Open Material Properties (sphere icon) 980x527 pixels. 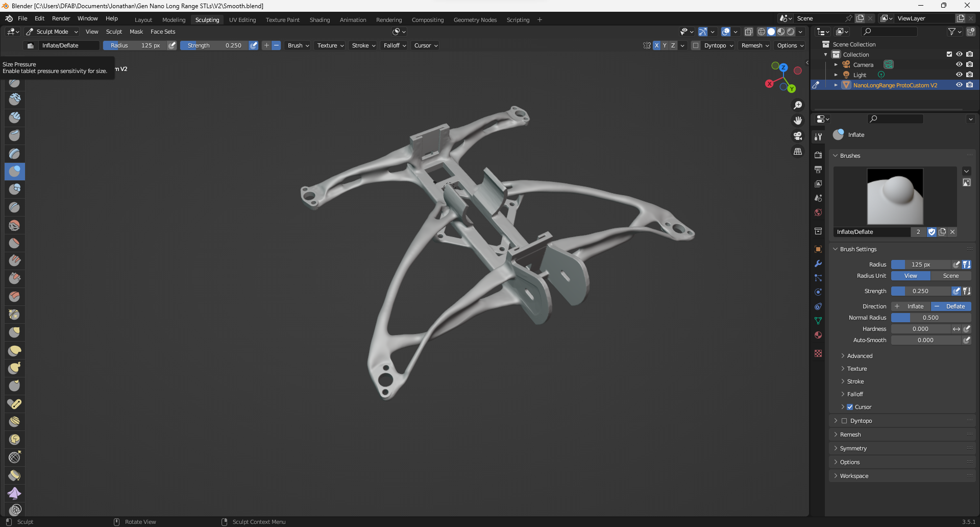(x=818, y=335)
